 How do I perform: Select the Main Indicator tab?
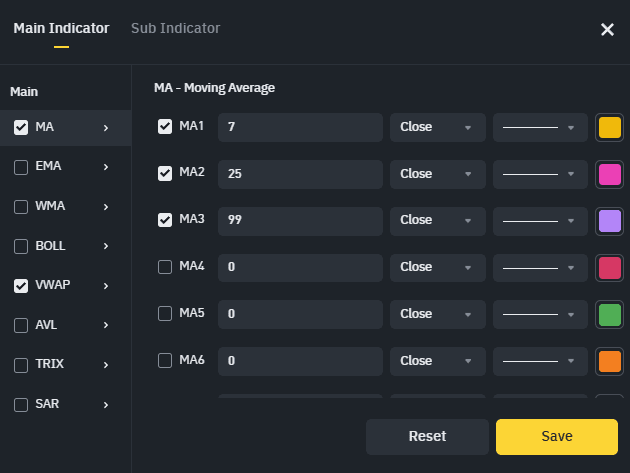click(61, 28)
